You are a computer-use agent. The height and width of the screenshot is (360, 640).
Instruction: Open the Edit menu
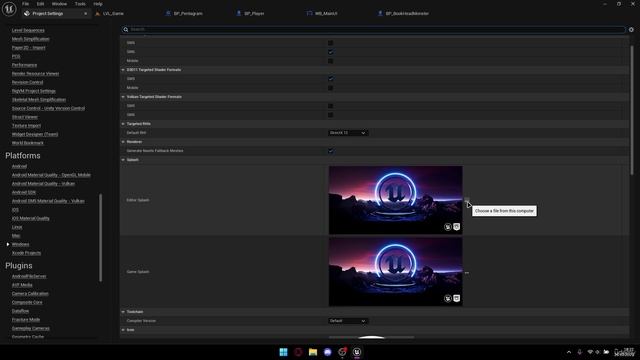[x=40, y=4]
